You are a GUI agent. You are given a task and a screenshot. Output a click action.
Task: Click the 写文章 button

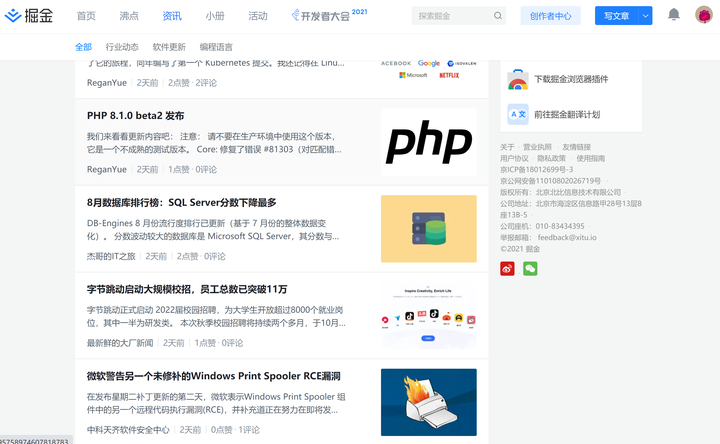[x=617, y=16]
